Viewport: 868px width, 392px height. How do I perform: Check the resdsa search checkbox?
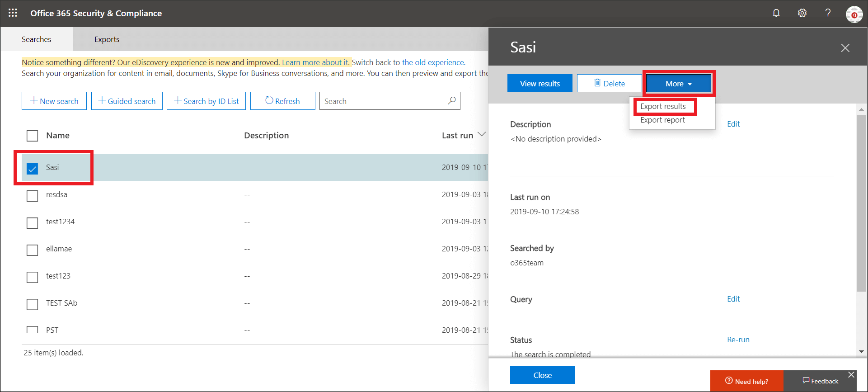coord(32,196)
